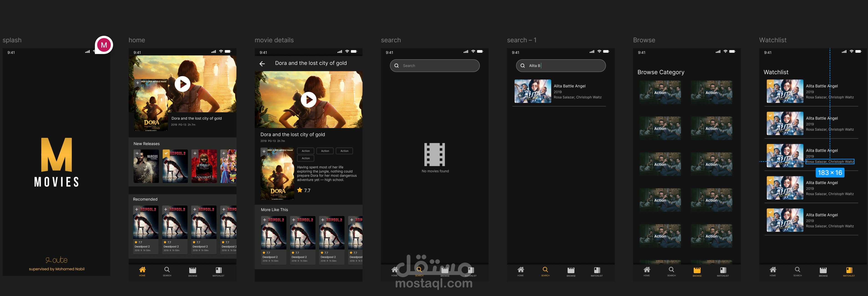Click the M avatar above splash frame
The image size is (868, 296).
104,45
